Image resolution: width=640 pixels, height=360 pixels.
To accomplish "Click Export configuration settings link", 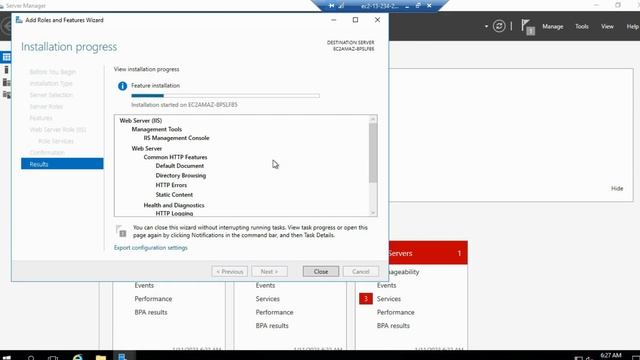I will pos(151,248).
